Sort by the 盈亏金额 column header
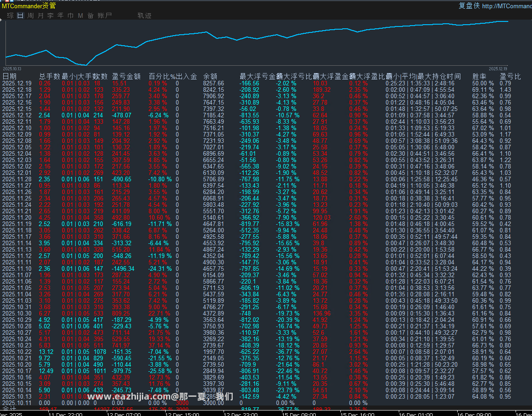The height and width of the screenshot is (416, 532). tap(126, 76)
